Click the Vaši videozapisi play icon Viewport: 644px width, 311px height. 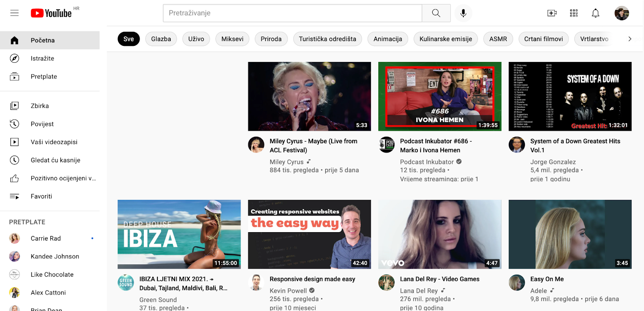click(14, 142)
